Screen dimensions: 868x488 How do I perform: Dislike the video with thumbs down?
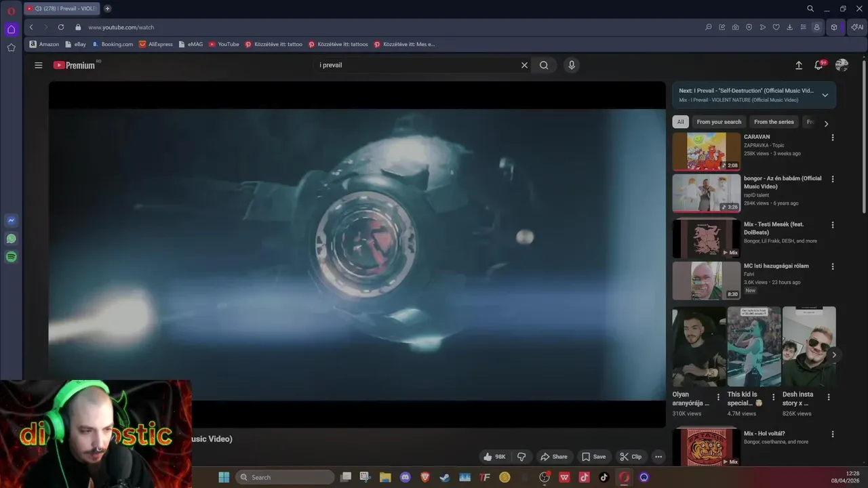pos(521,457)
